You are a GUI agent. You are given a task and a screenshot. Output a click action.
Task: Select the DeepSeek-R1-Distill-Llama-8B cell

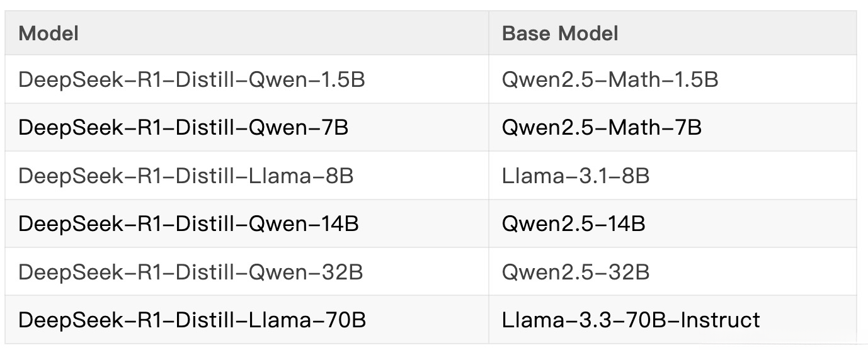pyautogui.click(x=186, y=176)
